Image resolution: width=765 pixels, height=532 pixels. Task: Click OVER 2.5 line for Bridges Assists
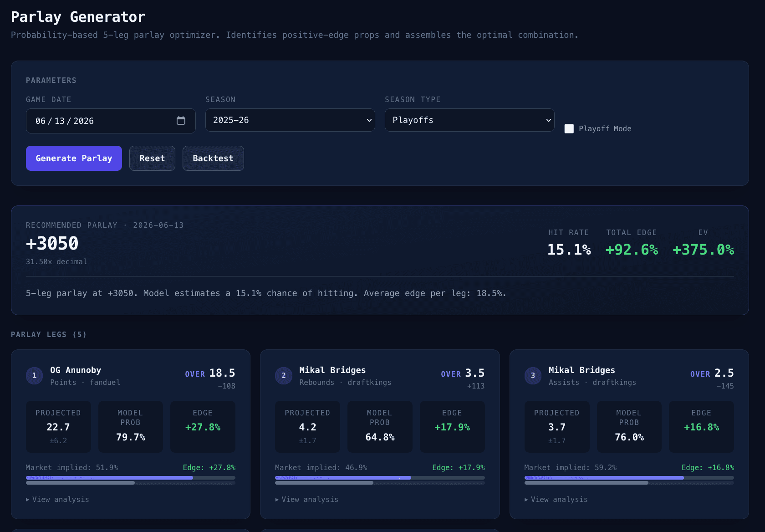click(x=712, y=373)
